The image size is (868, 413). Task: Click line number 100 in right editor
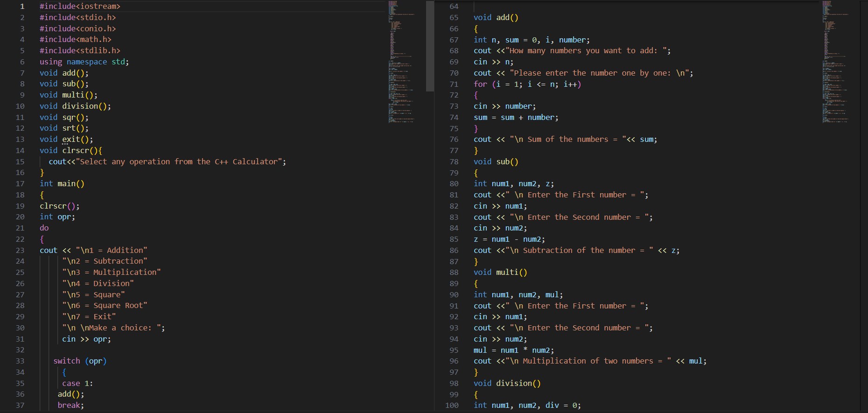click(x=452, y=406)
